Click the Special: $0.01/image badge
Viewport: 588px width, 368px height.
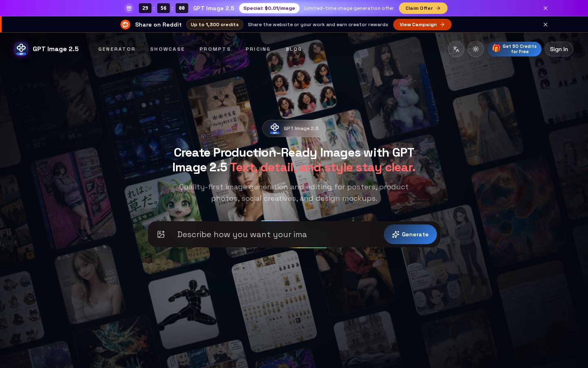[x=269, y=8]
